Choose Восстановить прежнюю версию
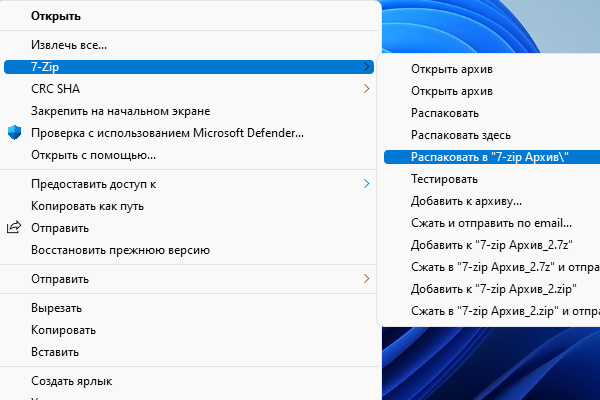The width and height of the screenshot is (600, 400). (x=189, y=250)
